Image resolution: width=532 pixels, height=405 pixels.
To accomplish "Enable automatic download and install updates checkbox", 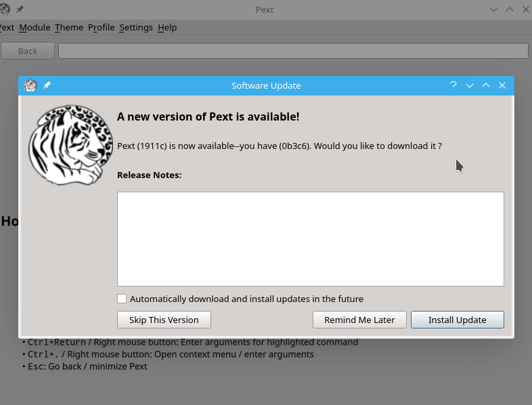I will tap(122, 299).
